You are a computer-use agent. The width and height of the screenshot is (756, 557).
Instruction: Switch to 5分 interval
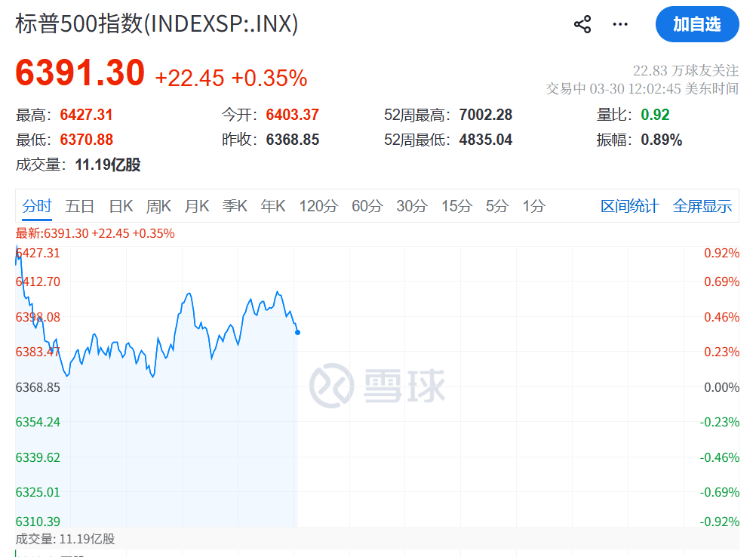point(497,206)
